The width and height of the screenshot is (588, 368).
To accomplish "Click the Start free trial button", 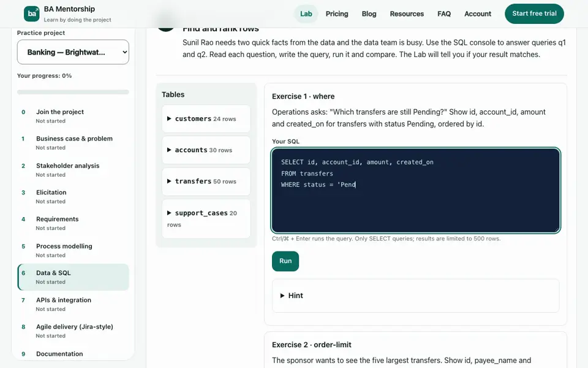I will click(534, 13).
